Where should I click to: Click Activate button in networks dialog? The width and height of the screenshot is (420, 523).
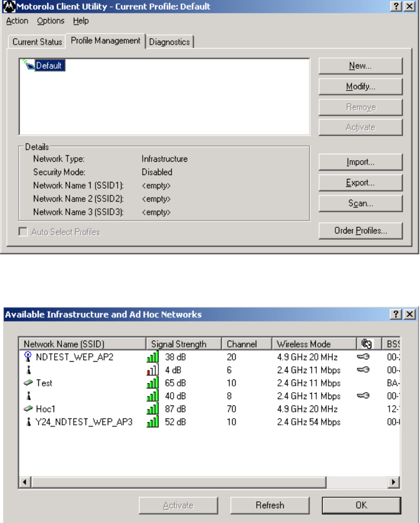click(178, 505)
